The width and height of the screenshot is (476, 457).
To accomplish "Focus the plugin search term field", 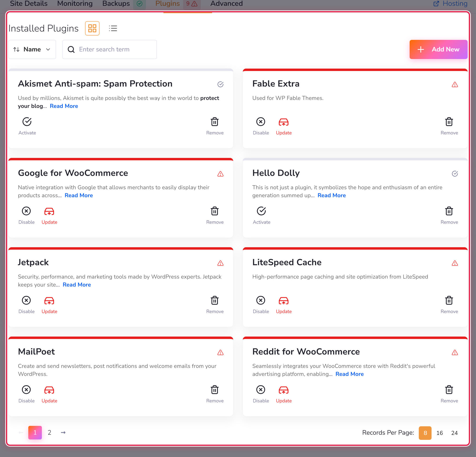I will click(109, 49).
